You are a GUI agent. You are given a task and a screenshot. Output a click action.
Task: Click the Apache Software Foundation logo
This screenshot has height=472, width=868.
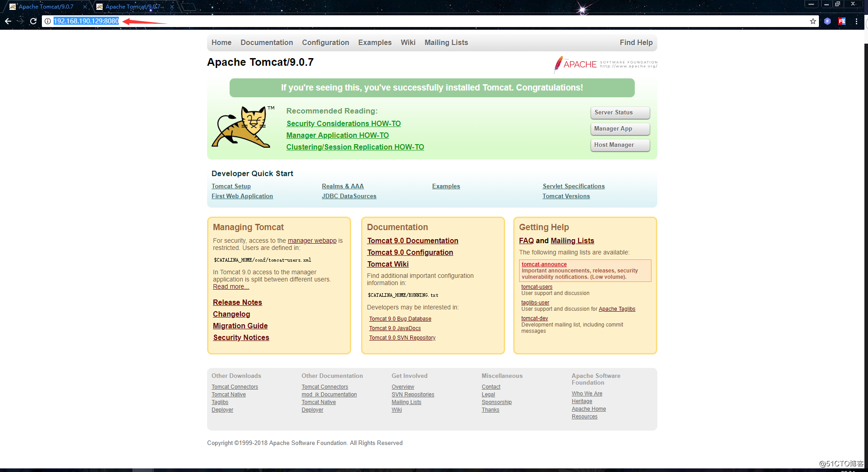[x=606, y=64]
